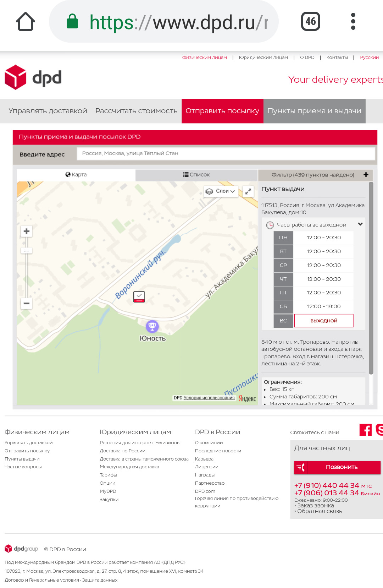Click Условия использования map link
This screenshot has width=383, height=588.
pyautogui.click(x=209, y=398)
